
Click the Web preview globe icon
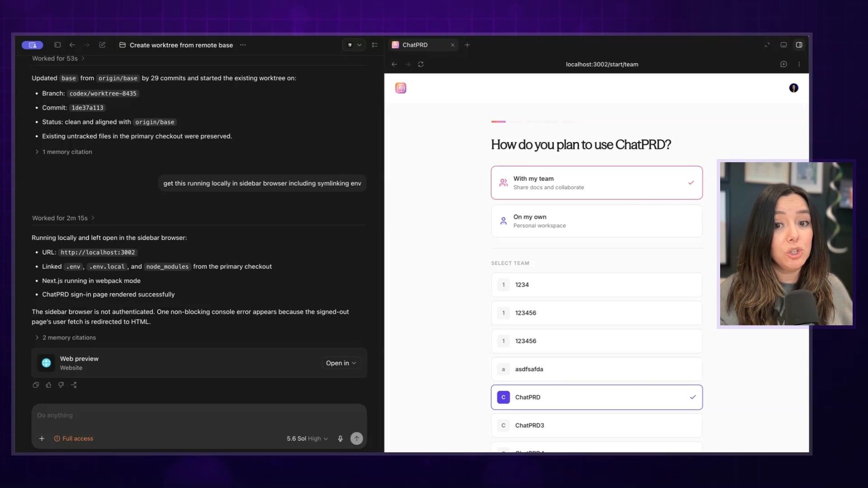point(46,363)
